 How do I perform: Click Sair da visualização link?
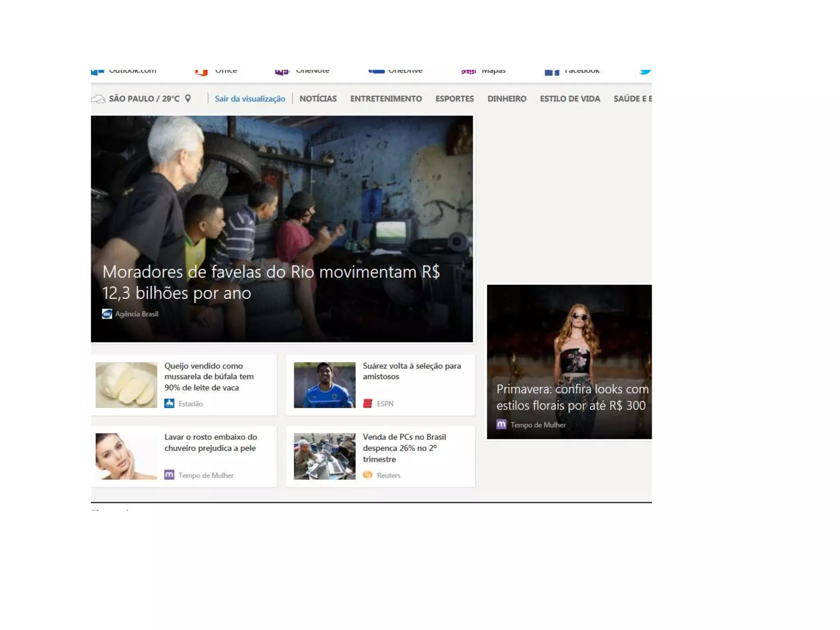pyautogui.click(x=250, y=99)
